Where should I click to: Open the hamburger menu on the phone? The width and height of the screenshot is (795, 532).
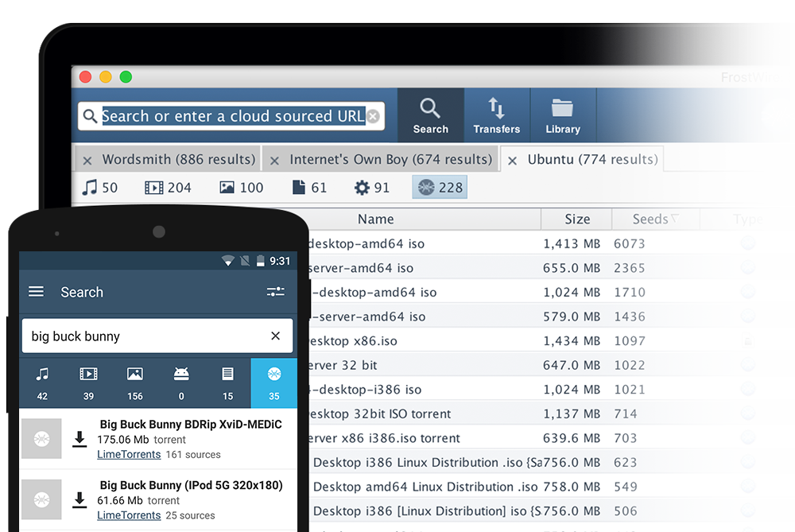pos(36,292)
